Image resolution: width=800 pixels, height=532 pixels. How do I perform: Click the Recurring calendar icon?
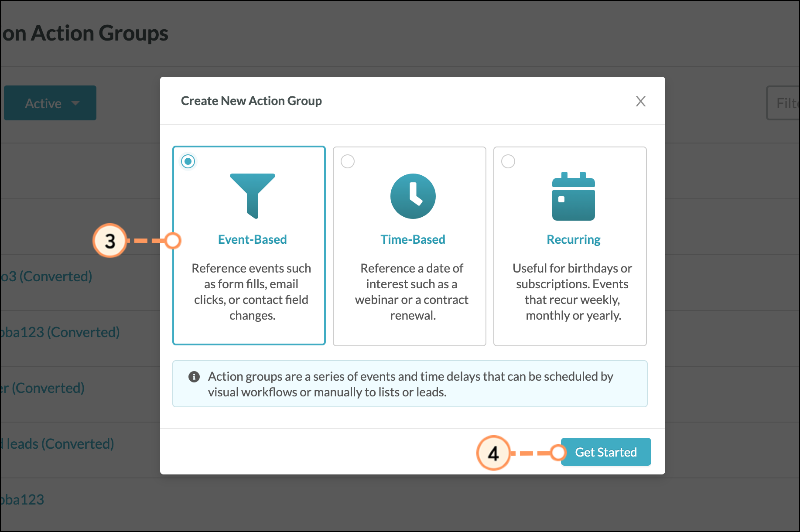[x=574, y=196]
